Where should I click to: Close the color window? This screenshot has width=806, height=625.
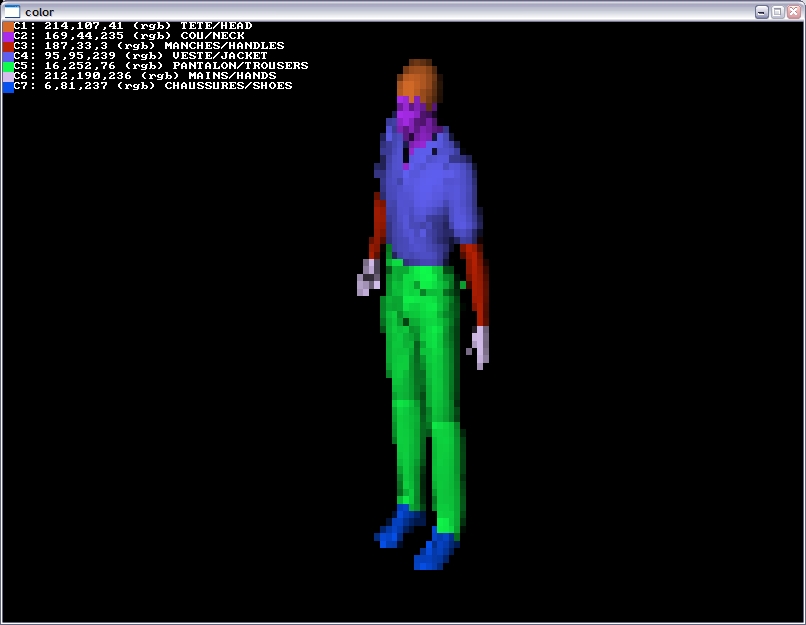pyautogui.click(x=792, y=11)
